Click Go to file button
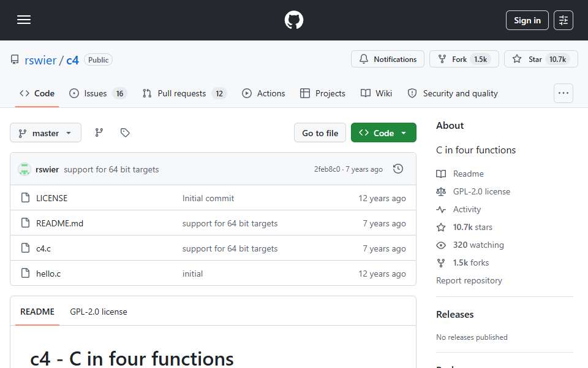 320,133
